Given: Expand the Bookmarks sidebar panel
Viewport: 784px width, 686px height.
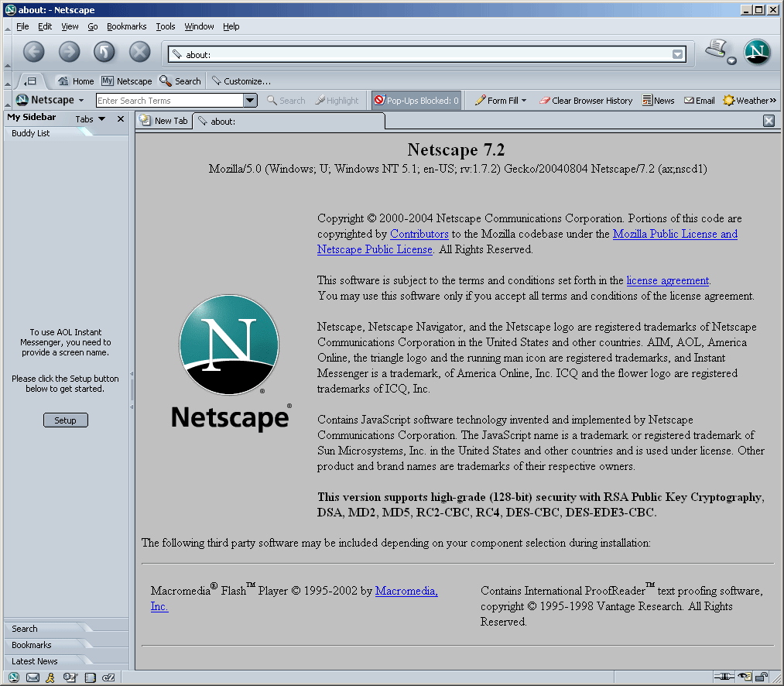Looking at the screenshot, I should pyautogui.click(x=47, y=645).
